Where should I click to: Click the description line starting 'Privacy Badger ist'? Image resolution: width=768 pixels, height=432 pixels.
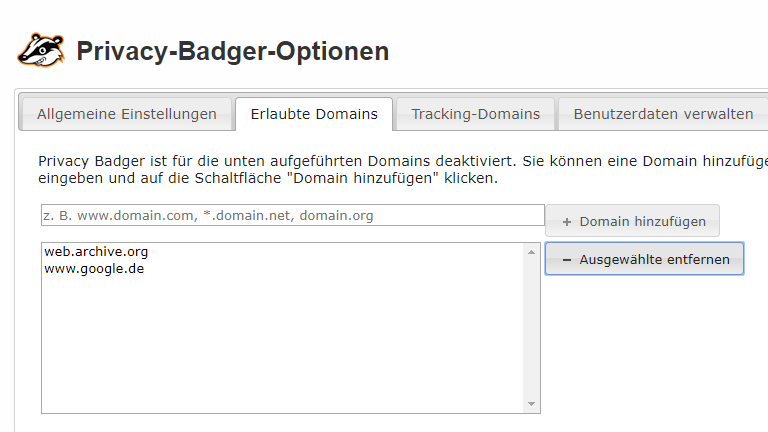click(x=400, y=161)
